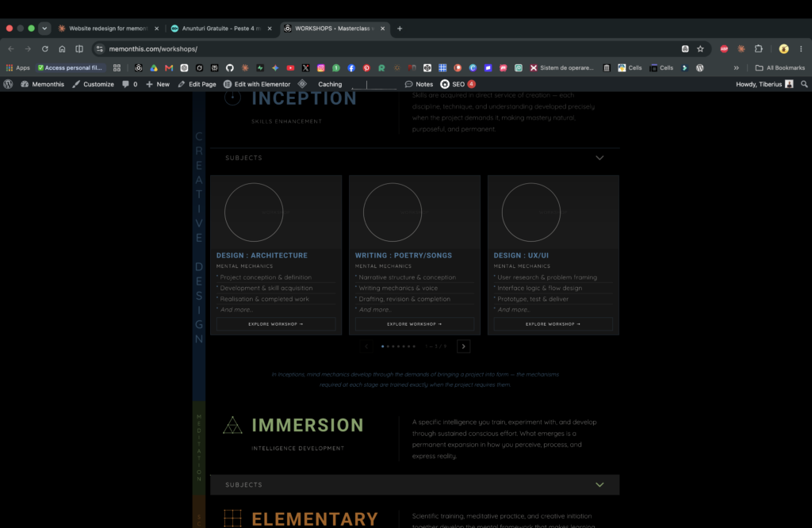Open the Instagram bookmark icon
812x528 pixels.
point(320,68)
